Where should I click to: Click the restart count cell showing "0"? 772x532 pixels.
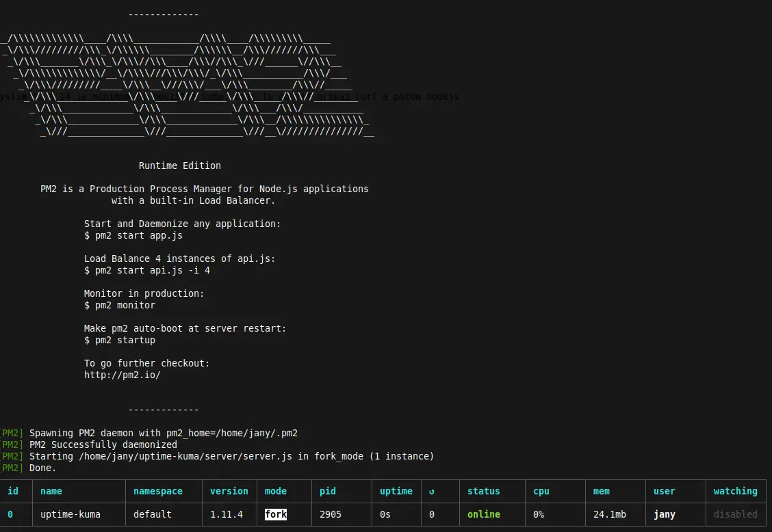pyautogui.click(x=432, y=514)
